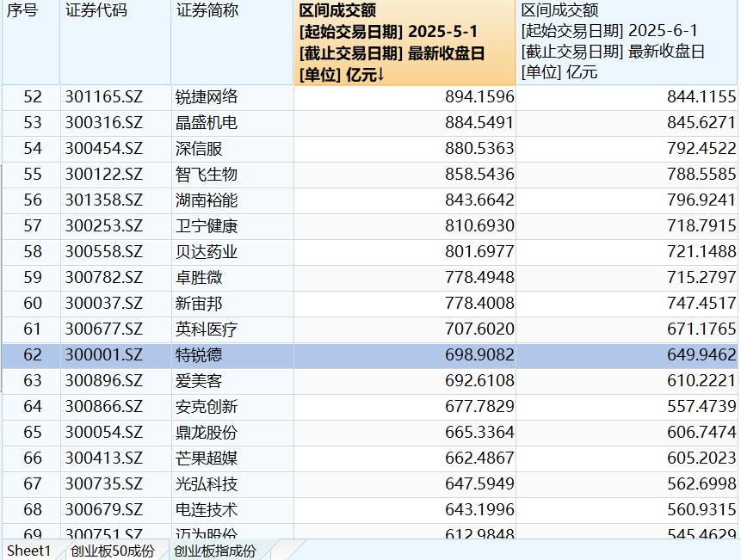Select the value 698.9082

click(x=405, y=355)
